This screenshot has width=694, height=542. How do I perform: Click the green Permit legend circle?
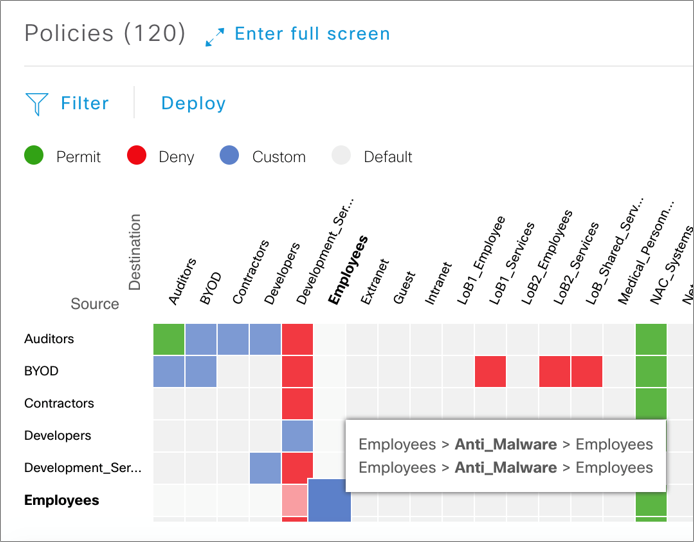coord(34,156)
